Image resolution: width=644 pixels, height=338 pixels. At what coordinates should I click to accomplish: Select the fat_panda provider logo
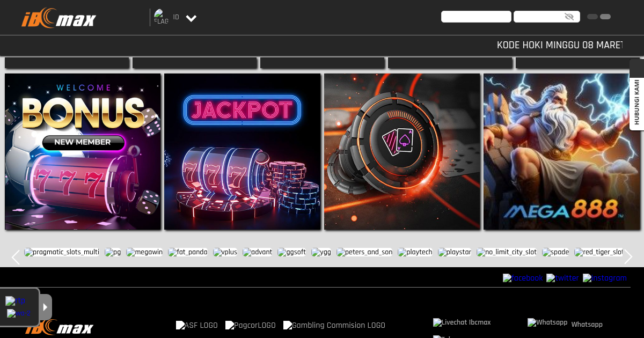point(188,252)
